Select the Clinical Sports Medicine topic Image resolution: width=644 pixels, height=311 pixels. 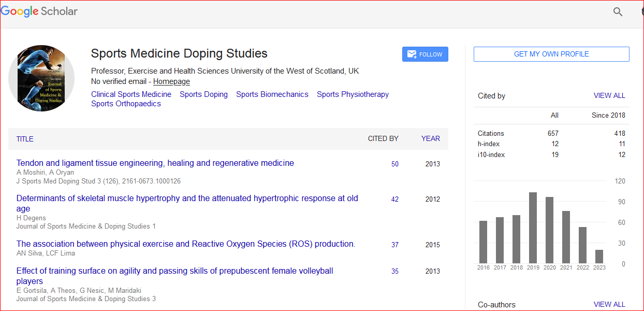coord(131,94)
